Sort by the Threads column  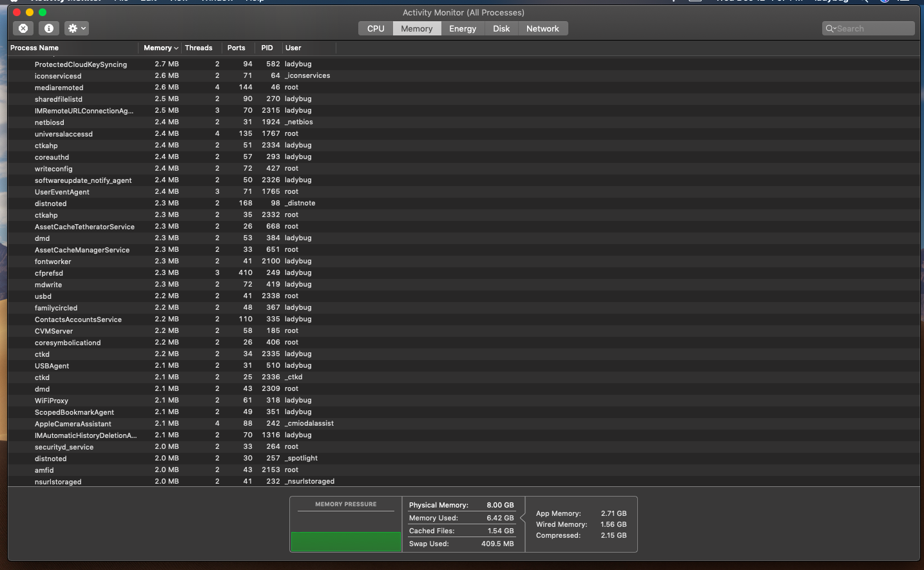(202, 48)
